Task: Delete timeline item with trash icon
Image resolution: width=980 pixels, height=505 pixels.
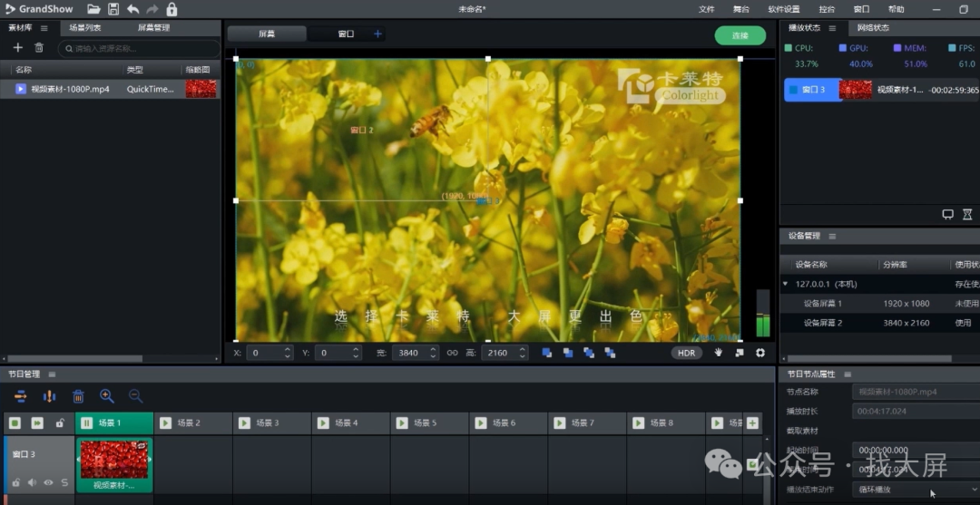Action: (79, 396)
